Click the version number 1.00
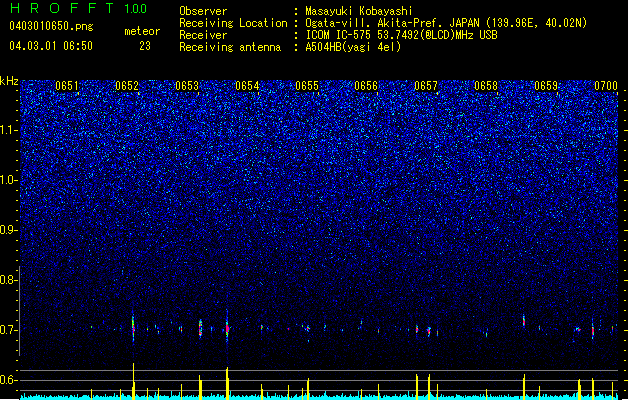 click(136, 8)
